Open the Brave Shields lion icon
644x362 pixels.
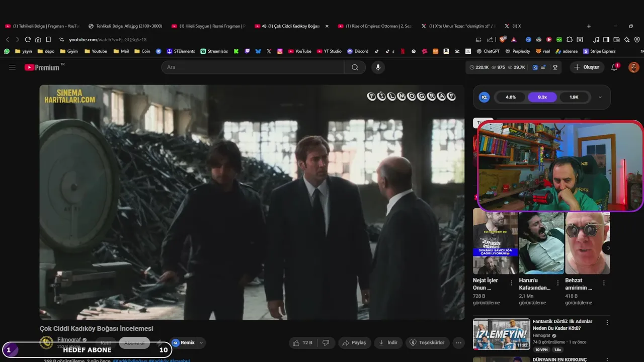pos(502,40)
